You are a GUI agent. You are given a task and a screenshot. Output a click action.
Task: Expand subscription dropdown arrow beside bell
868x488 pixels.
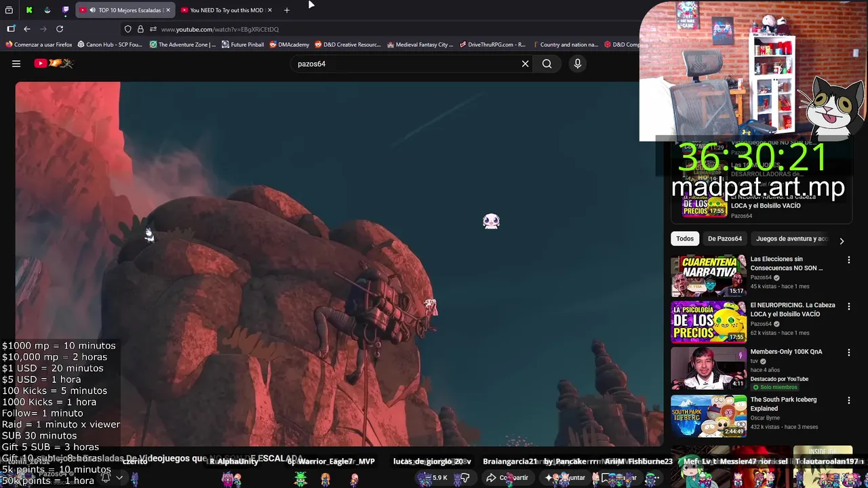[x=119, y=478]
